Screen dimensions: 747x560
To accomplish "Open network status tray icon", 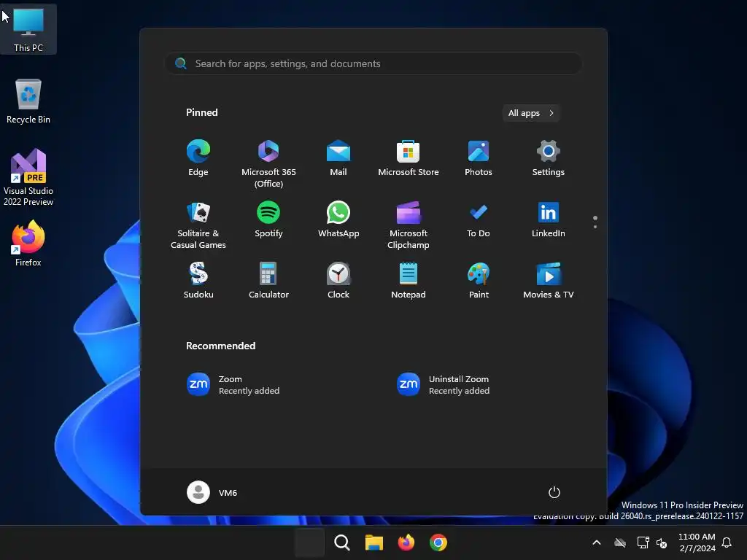I will point(643,542).
